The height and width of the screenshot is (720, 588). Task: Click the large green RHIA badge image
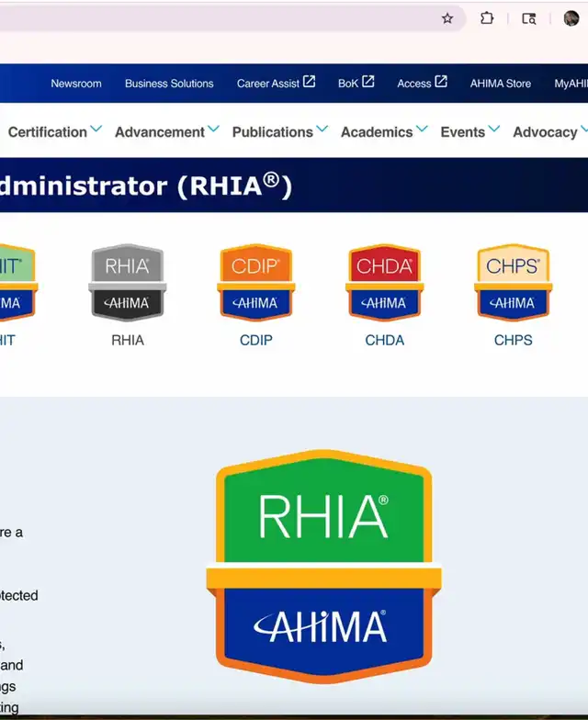click(x=323, y=567)
